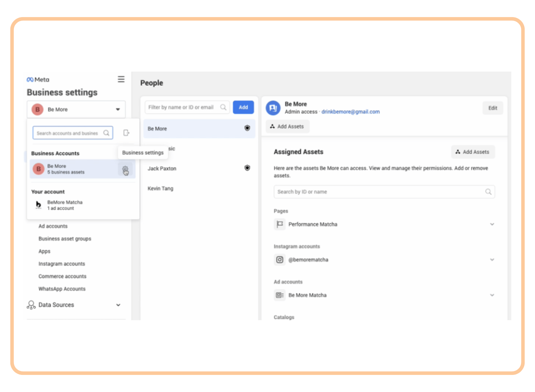
Task: Click the Data Sources icon
Action: [x=31, y=305]
